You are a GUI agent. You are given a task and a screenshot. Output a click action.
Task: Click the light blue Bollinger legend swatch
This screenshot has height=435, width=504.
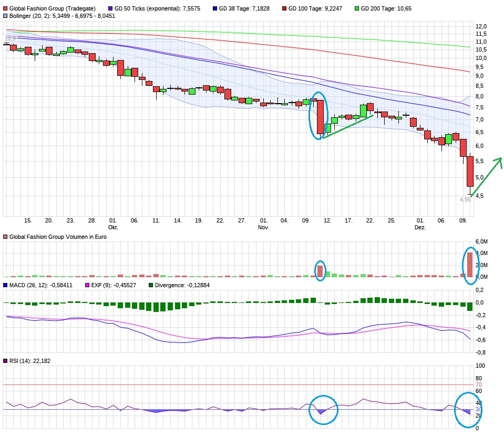click(5, 16)
